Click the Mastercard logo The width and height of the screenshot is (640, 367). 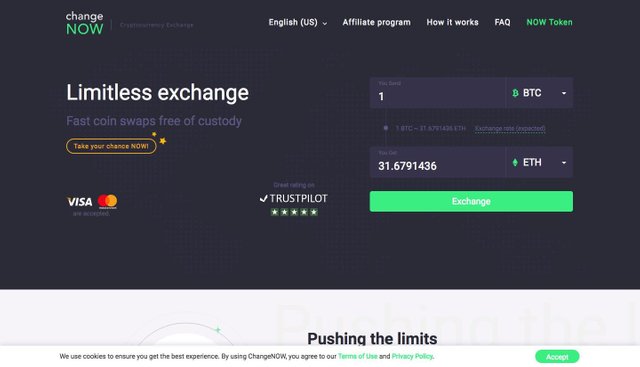click(x=107, y=201)
